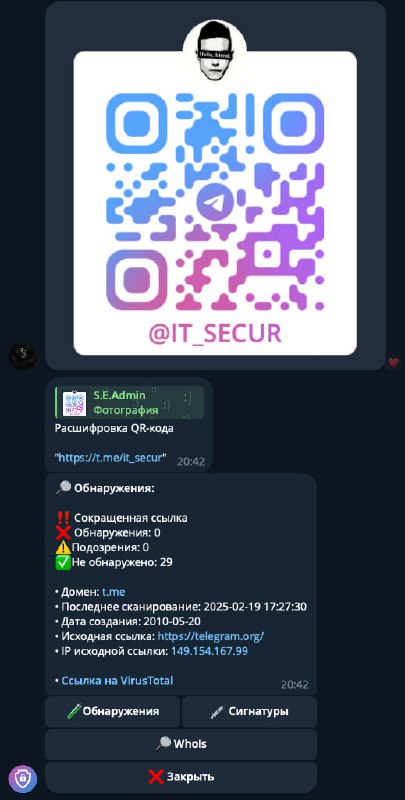The image size is (405, 800).
Task: Visit the https://telegram.org/ source link
Action: point(211,636)
